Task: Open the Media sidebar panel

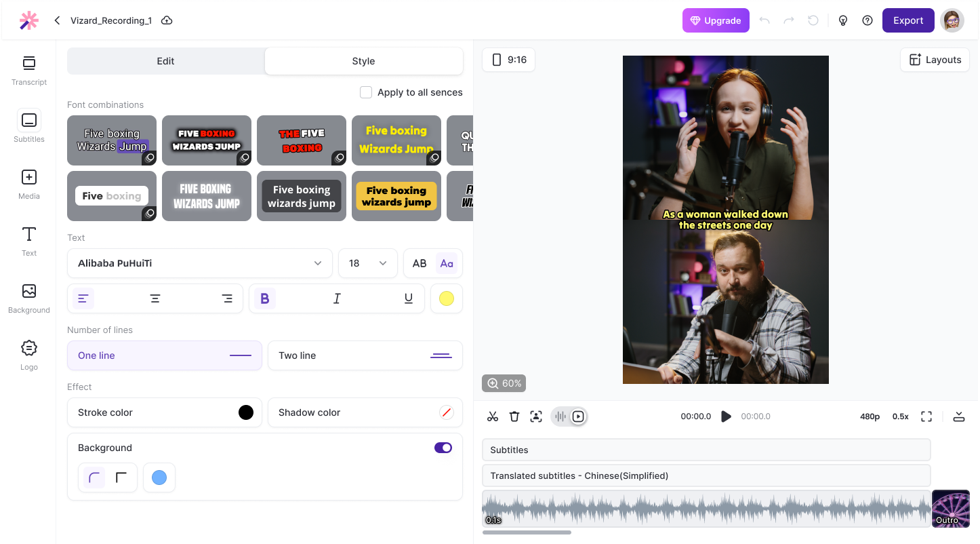Action: [x=29, y=184]
